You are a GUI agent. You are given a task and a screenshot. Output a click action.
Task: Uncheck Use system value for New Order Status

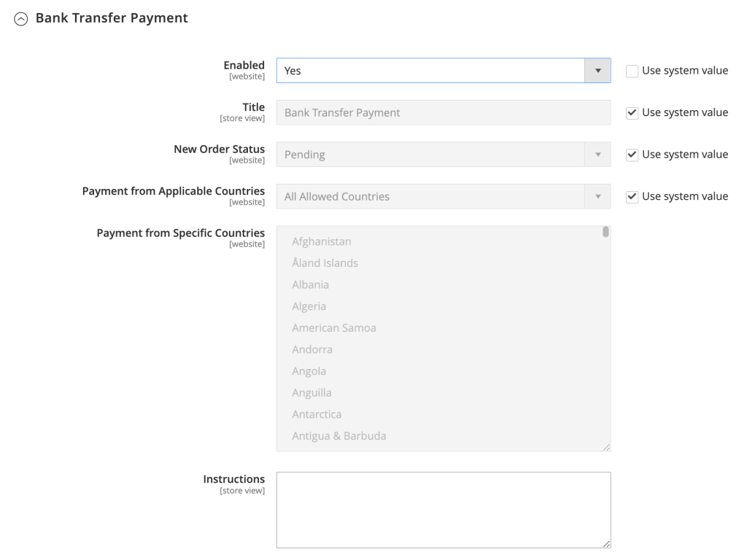[x=632, y=154]
